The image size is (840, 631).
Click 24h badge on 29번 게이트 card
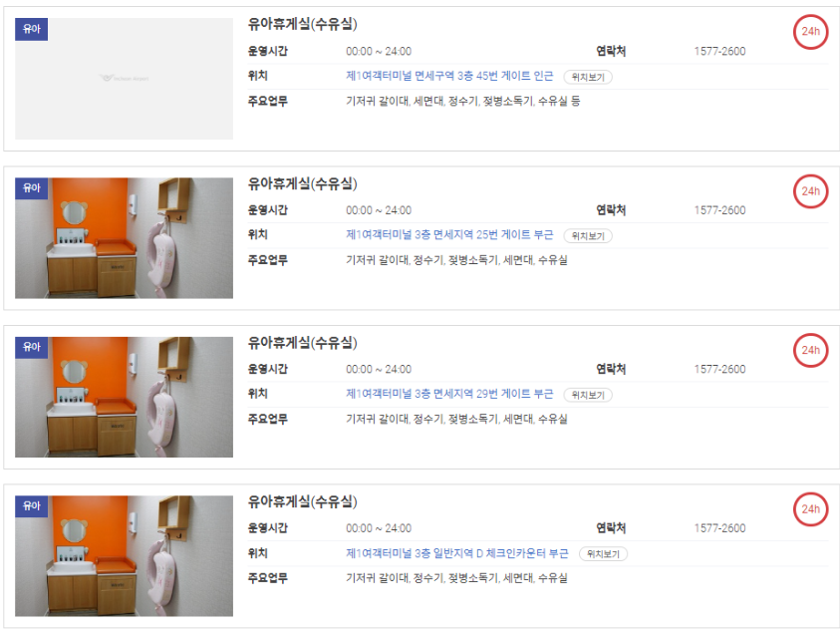click(x=810, y=350)
